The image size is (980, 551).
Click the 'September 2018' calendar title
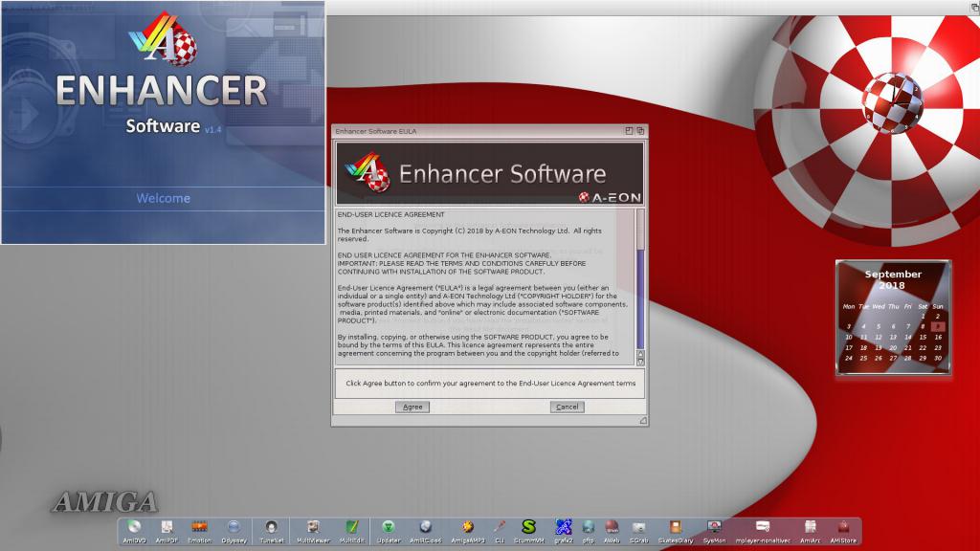tap(893, 279)
